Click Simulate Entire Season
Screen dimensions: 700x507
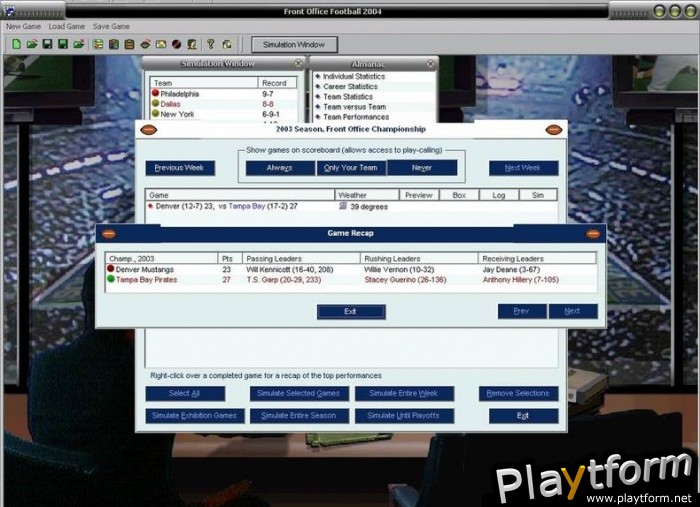[299, 416]
